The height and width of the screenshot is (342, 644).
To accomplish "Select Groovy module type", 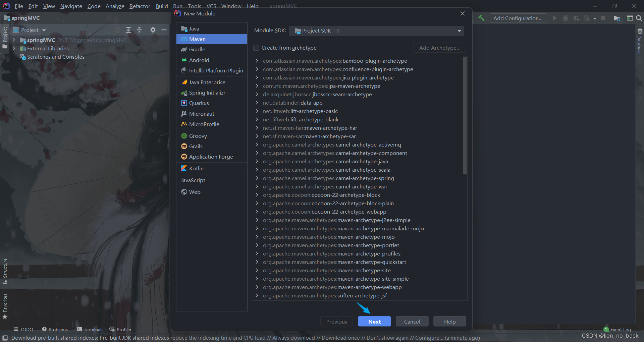I will (212, 136).
